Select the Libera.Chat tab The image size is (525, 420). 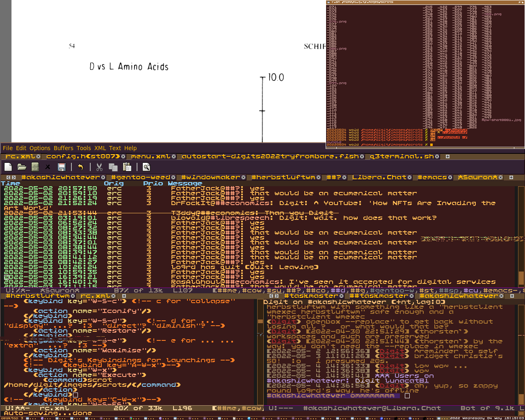coord(379,178)
